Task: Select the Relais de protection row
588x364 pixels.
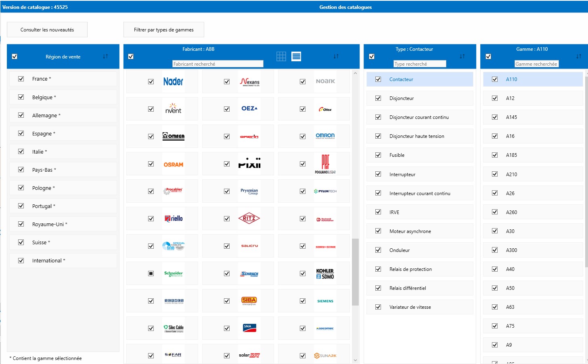Action: (x=420, y=269)
